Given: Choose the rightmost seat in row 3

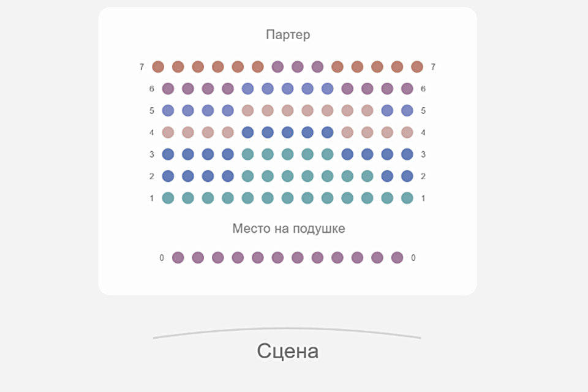Looking at the screenshot, I should (x=407, y=154).
